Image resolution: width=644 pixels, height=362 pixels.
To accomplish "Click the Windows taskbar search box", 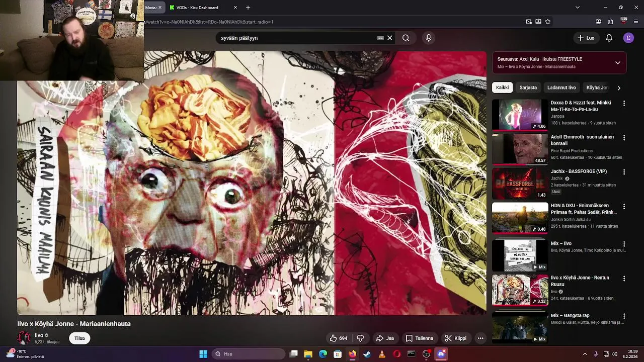I will 248,354.
